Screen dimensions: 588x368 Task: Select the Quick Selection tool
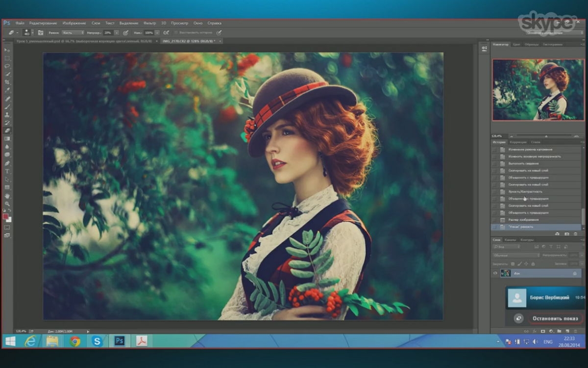(7, 74)
